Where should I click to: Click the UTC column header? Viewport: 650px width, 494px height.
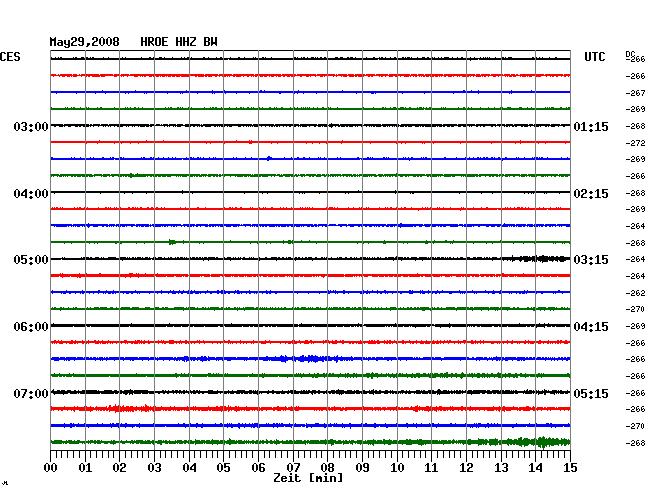[595, 57]
